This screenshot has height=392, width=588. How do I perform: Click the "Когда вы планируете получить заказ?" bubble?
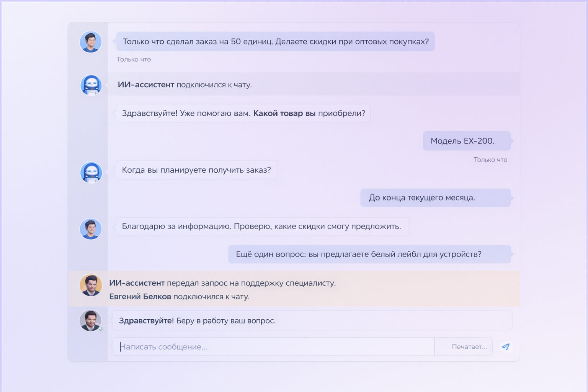pos(196,170)
